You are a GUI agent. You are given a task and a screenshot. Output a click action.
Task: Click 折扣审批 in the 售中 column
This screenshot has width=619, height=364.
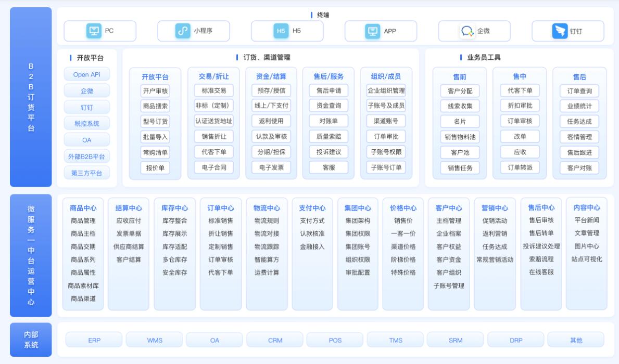coord(520,106)
